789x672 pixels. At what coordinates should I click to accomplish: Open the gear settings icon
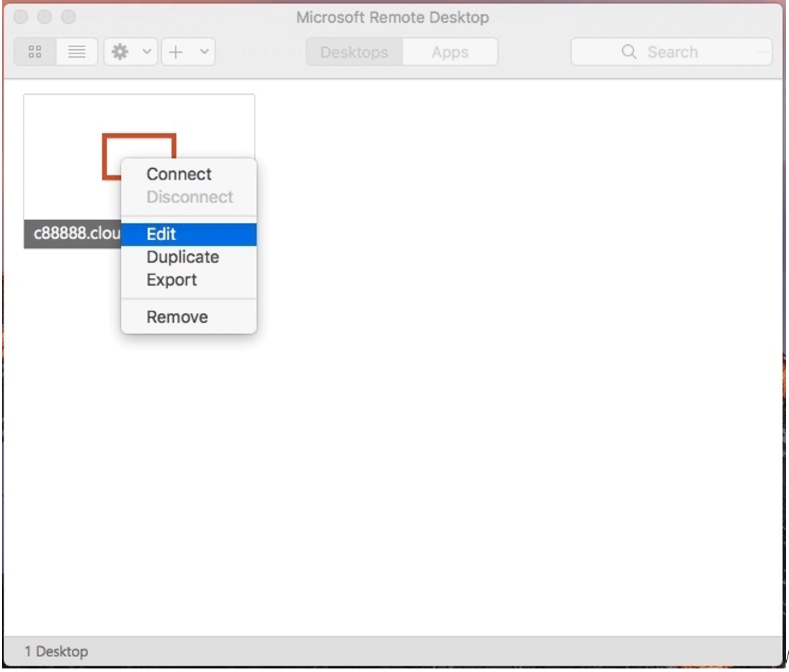(120, 52)
